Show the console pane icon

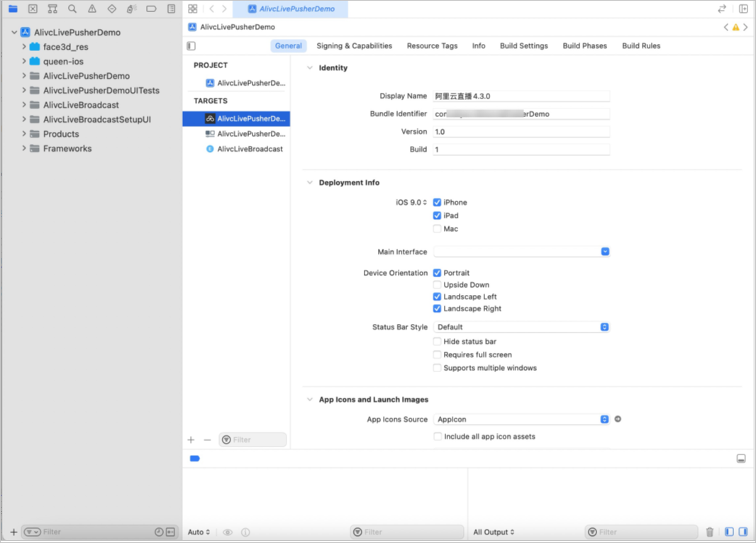point(743,532)
